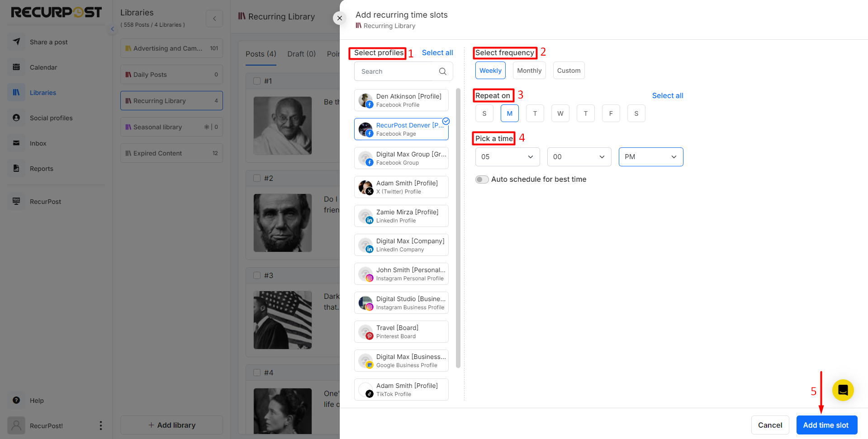This screenshot has height=439, width=868.
Task: Select Digital Max Group Facebook Group profile
Action: [x=401, y=158]
